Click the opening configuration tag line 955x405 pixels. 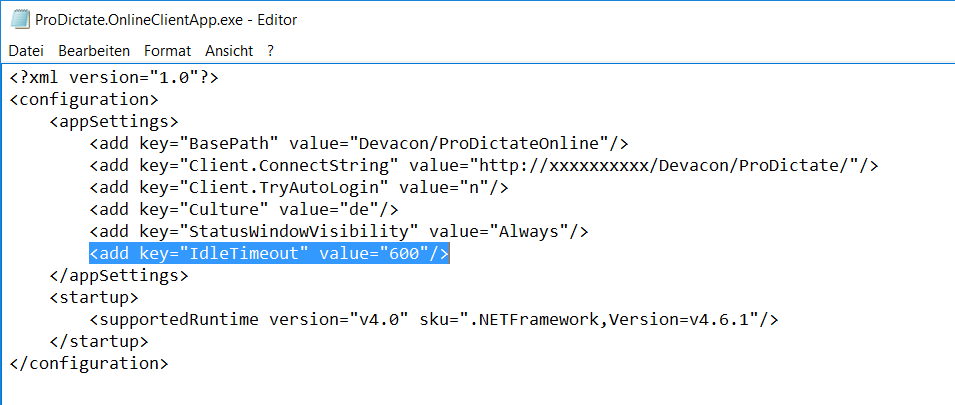tap(84, 99)
